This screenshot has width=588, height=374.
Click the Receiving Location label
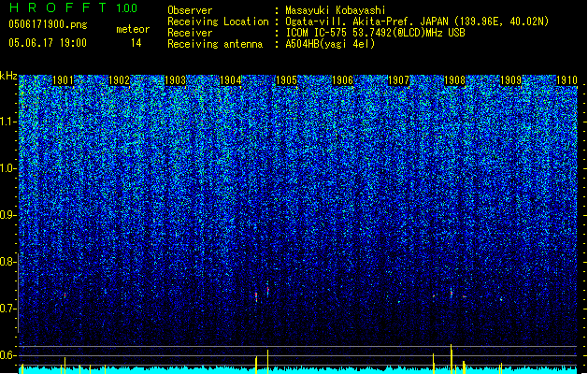pos(218,22)
